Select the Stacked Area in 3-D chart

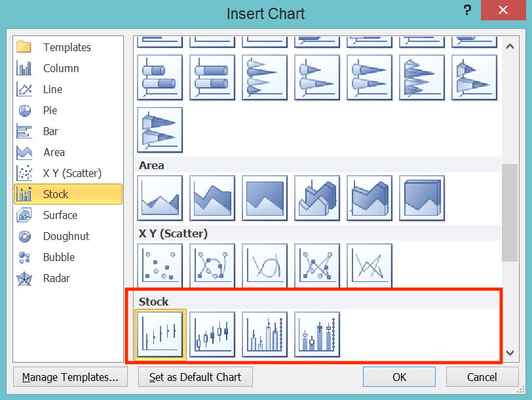point(370,198)
